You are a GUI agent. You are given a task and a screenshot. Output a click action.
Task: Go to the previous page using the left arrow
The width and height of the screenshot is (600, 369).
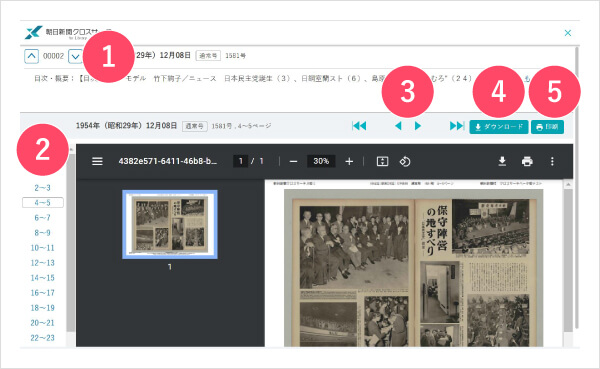398,126
